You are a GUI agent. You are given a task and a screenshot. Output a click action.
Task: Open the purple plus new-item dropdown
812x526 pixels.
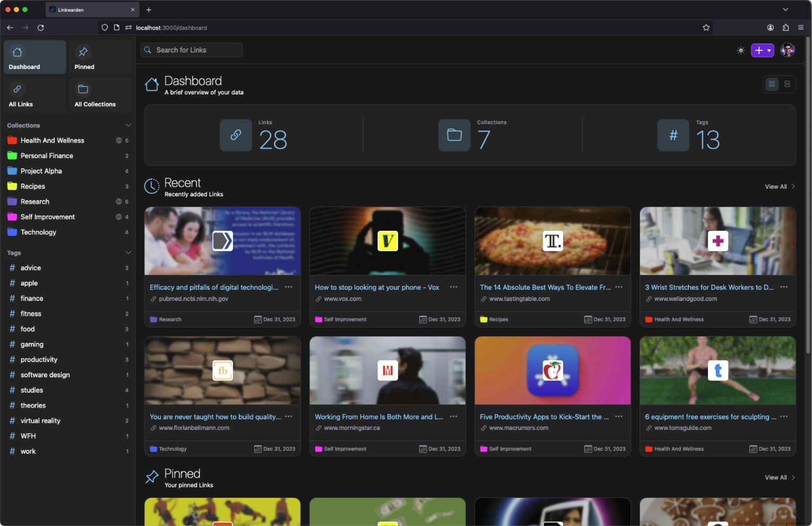coord(763,50)
